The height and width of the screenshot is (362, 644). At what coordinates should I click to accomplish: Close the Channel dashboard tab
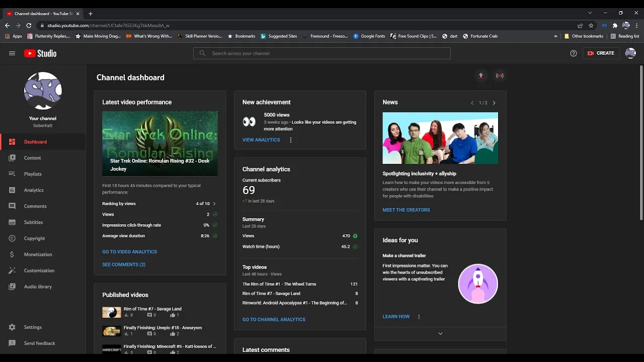pyautogui.click(x=77, y=14)
